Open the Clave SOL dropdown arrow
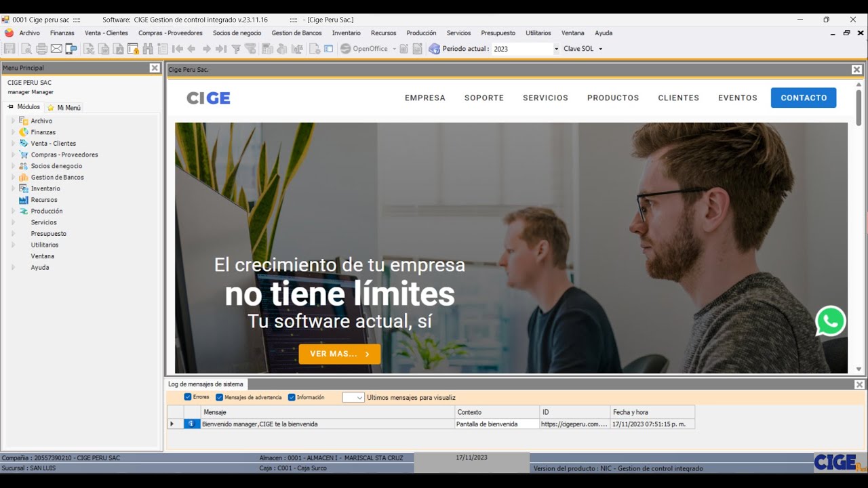 [x=600, y=49]
